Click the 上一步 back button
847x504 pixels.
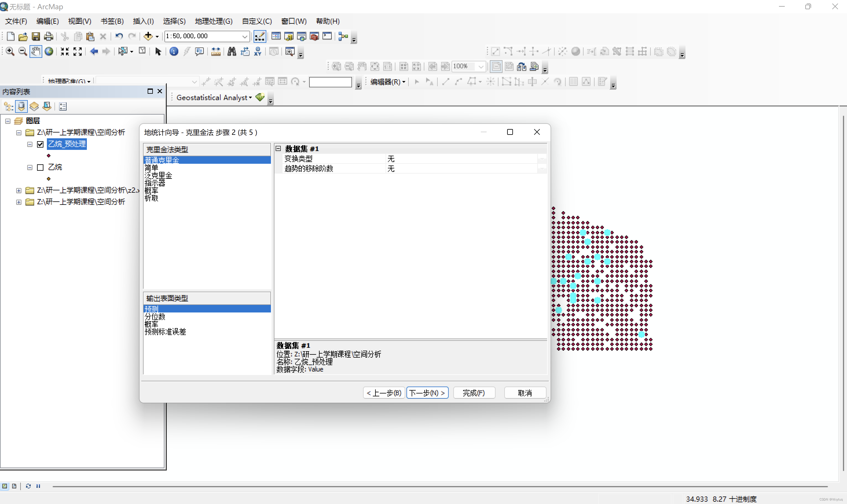[x=384, y=393]
